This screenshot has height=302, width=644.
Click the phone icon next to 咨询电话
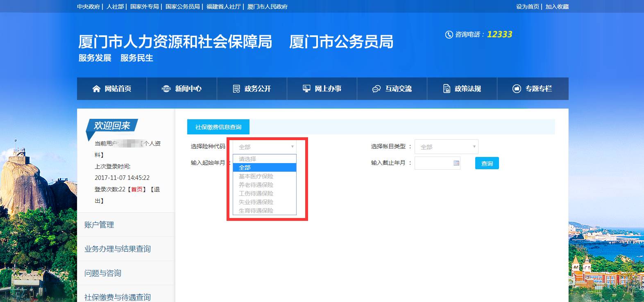click(449, 35)
